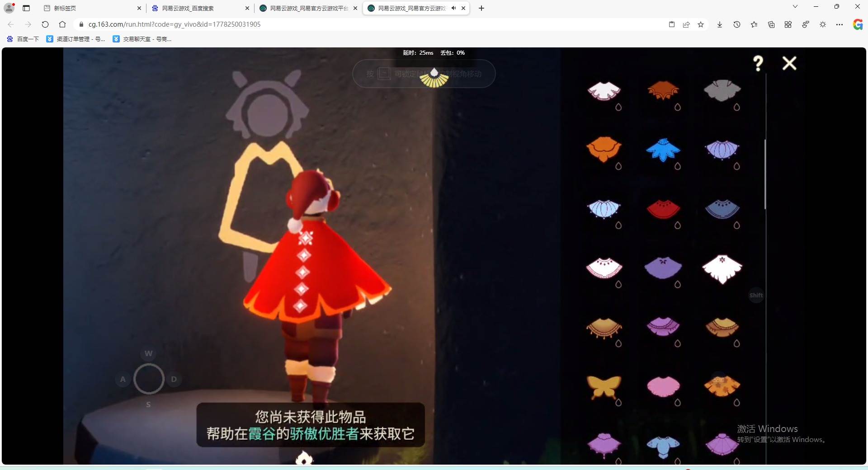The image size is (868, 470).
Task: Click the wardrobe panel scrollbar
Action: click(765, 174)
